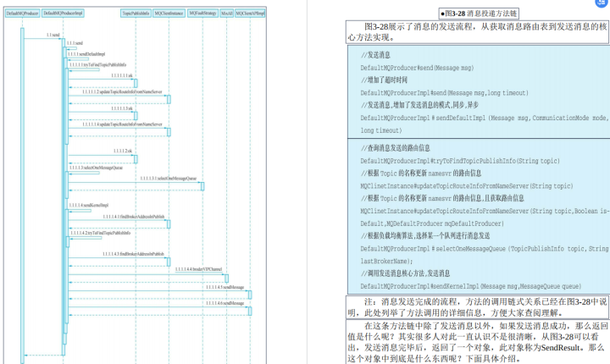Click the '1.1.1.1.1.3:ok' message label
610x364 pixels.
pos(122,108)
